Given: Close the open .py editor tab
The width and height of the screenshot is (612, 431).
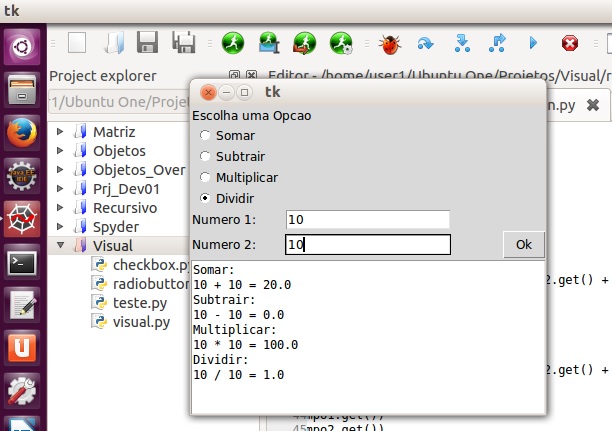Looking at the screenshot, I should coord(593,104).
